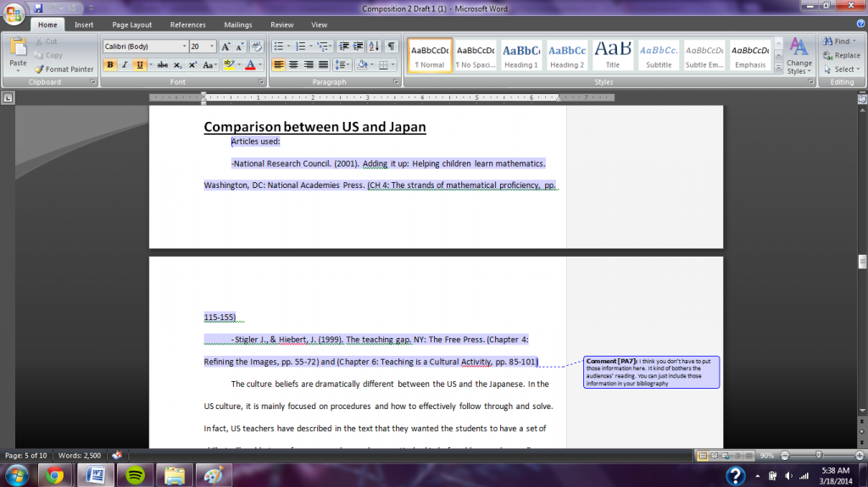This screenshot has width=868, height=487.
Task: Toggle Bold formatting button
Action: click(110, 65)
